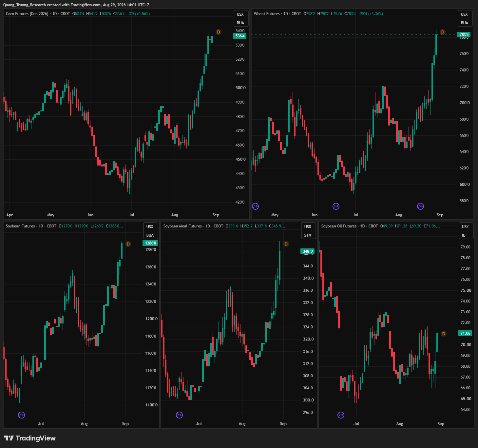Click the USX BUA unit box on Corn chart

pyautogui.click(x=240, y=19)
